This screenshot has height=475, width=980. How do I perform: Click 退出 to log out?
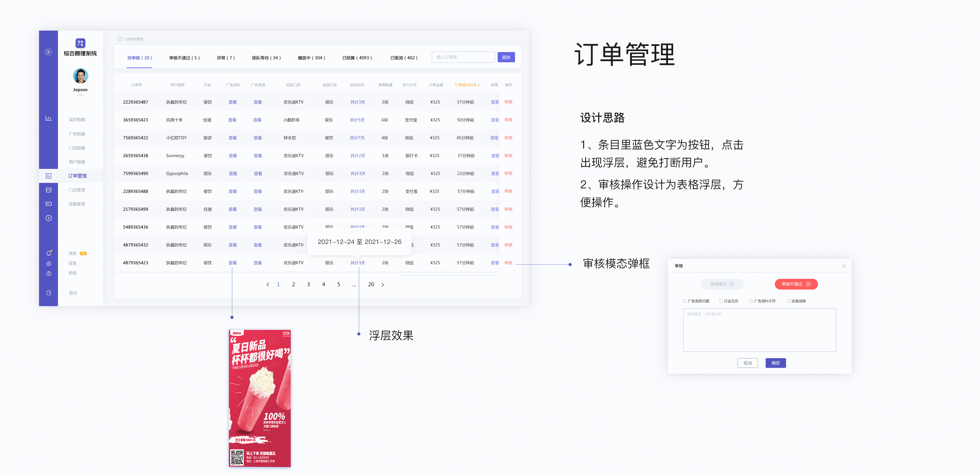(73, 293)
